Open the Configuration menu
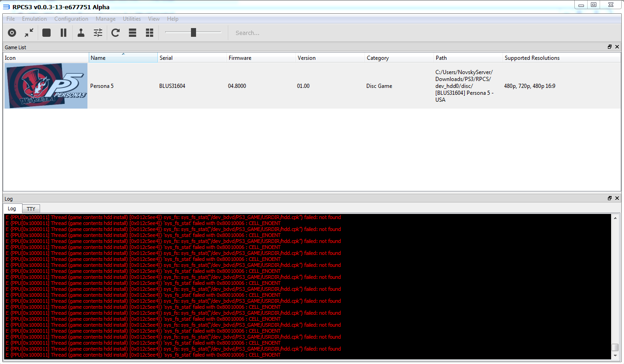 [x=71, y=19]
